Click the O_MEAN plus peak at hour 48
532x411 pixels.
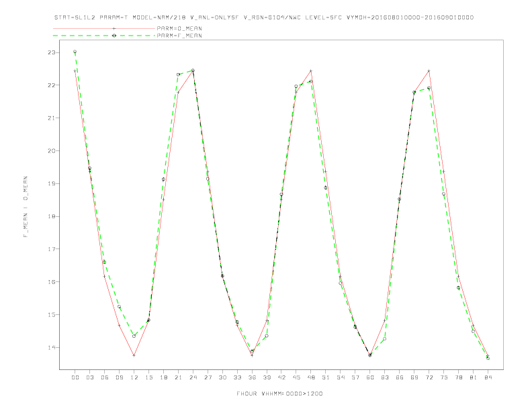click(311, 71)
